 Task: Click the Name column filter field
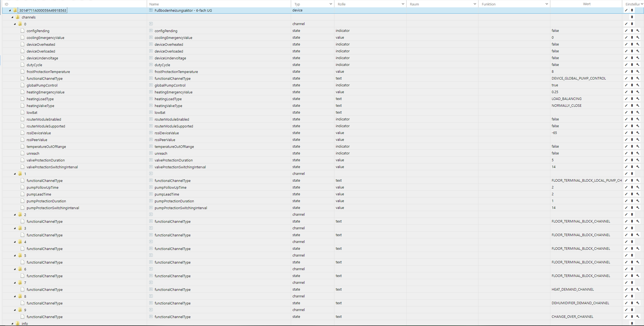[x=218, y=4]
